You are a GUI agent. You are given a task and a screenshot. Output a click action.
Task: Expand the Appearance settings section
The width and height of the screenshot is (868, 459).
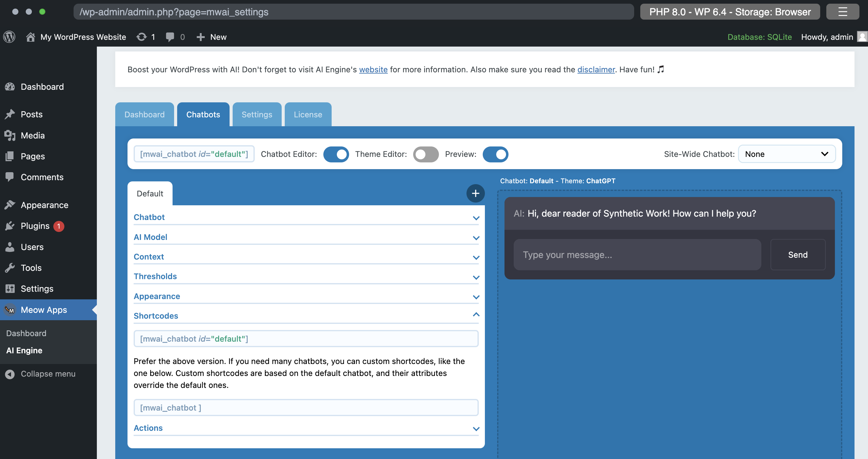click(x=306, y=296)
